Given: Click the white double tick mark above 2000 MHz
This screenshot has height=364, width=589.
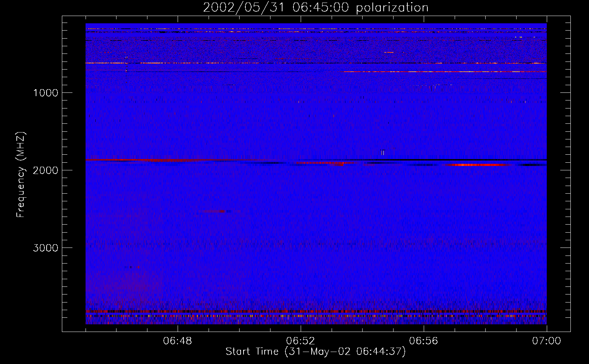Looking at the screenshot, I should point(382,153).
